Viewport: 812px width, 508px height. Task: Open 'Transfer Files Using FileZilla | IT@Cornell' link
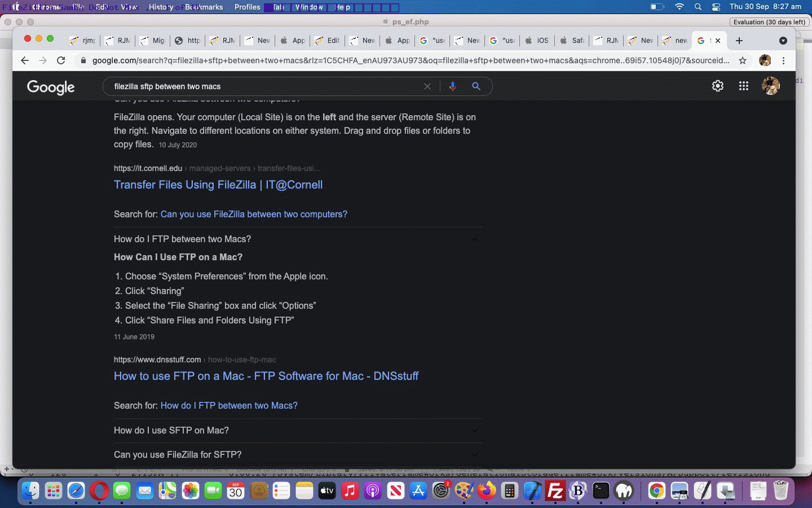coord(218,185)
